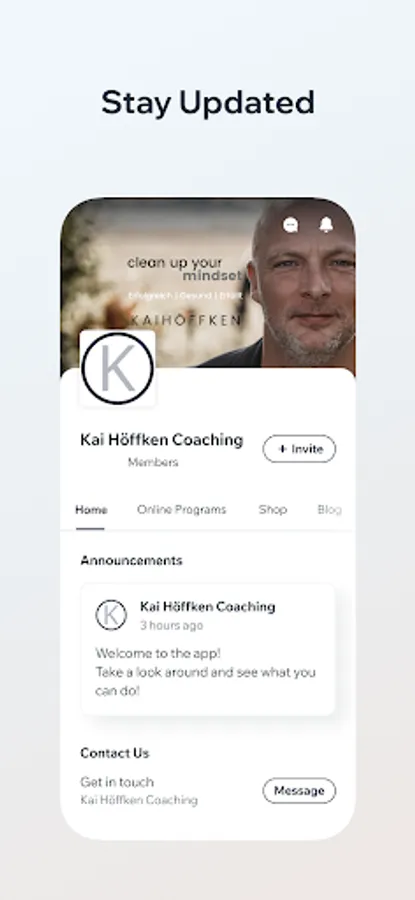Screen dimensions: 415x900
Task: Tap the notification bell icon
Action: pyautogui.click(x=326, y=224)
